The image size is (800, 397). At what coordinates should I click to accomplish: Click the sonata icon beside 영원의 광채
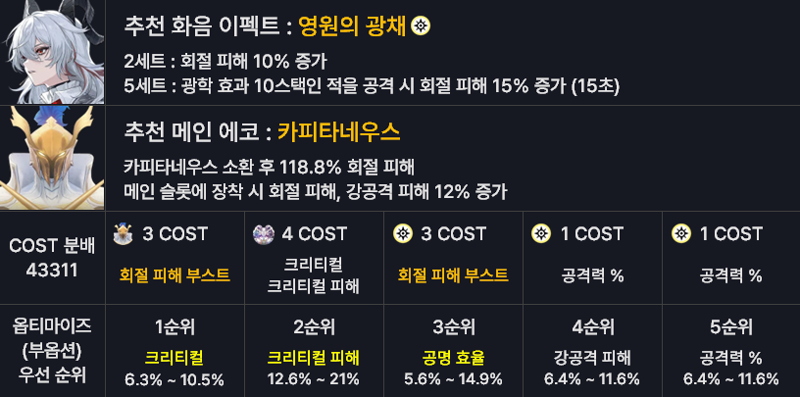[421, 26]
